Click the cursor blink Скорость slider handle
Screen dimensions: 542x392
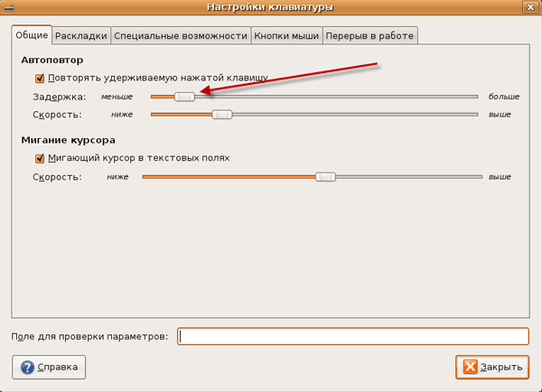325,177
